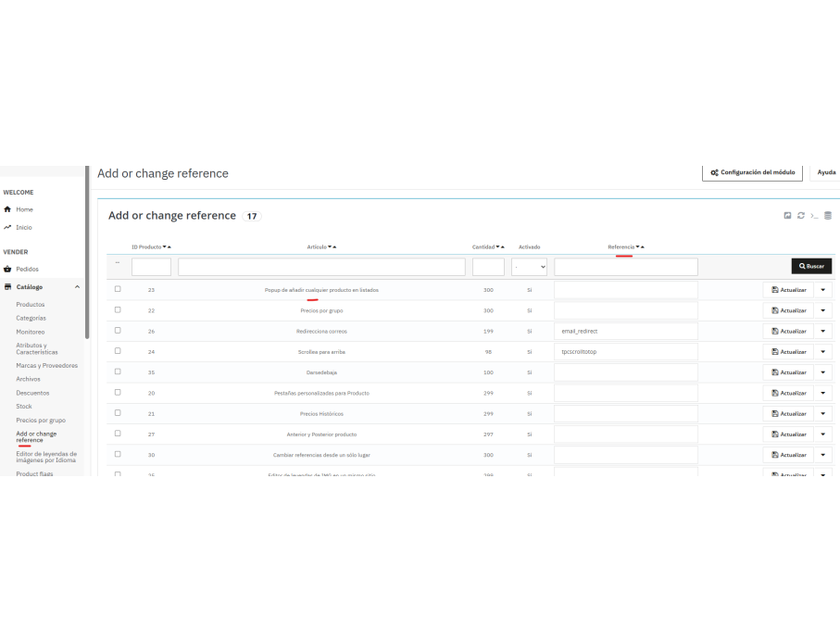Tick checkbox for Scrollea para arriba row
840x642 pixels.
tap(118, 351)
